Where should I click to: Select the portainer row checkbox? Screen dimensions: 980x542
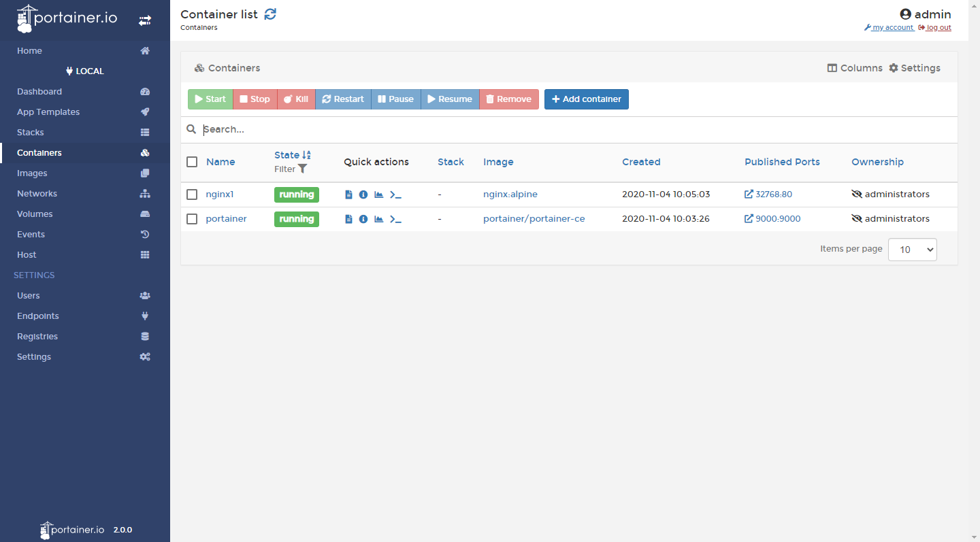192,219
